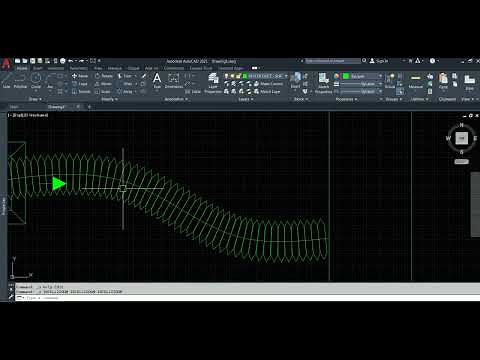Expand the Block panel
The width and height of the screenshot is (480, 360).
301,99
